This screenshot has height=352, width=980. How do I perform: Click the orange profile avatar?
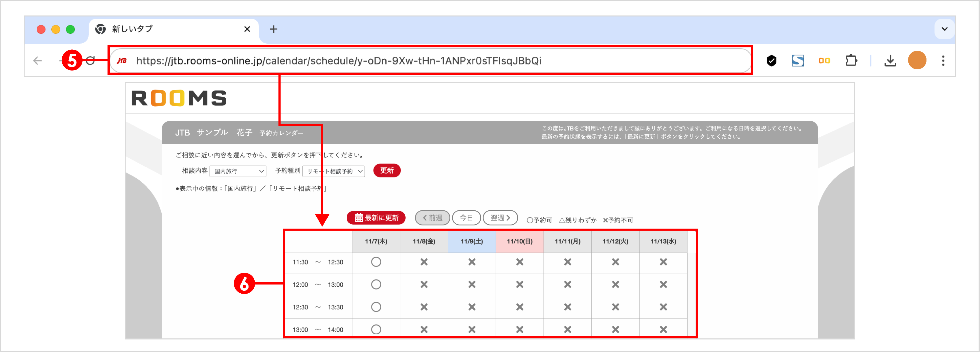917,60
